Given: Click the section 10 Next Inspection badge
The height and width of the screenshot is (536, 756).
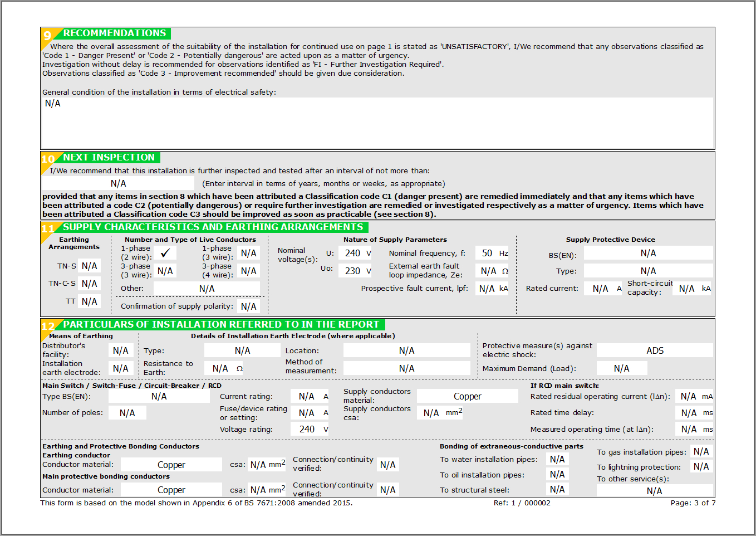Looking at the screenshot, I should 48,159.
